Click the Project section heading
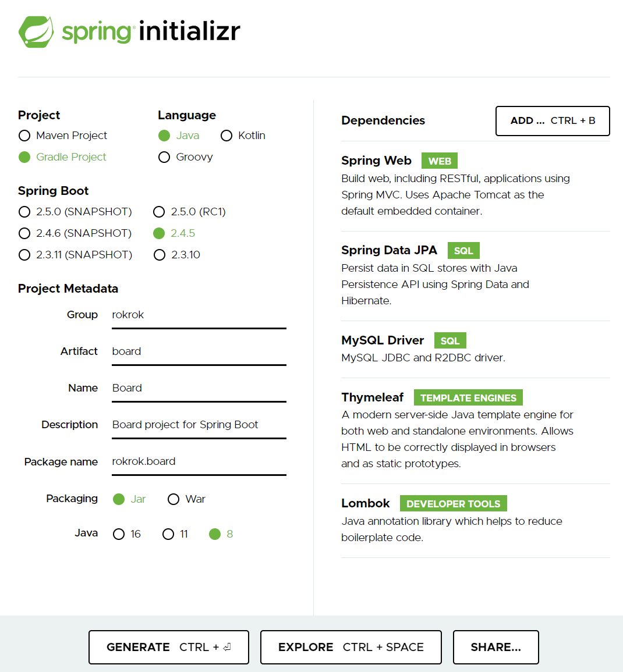This screenshot has width=623, height=672. click(x=39, y=115)
